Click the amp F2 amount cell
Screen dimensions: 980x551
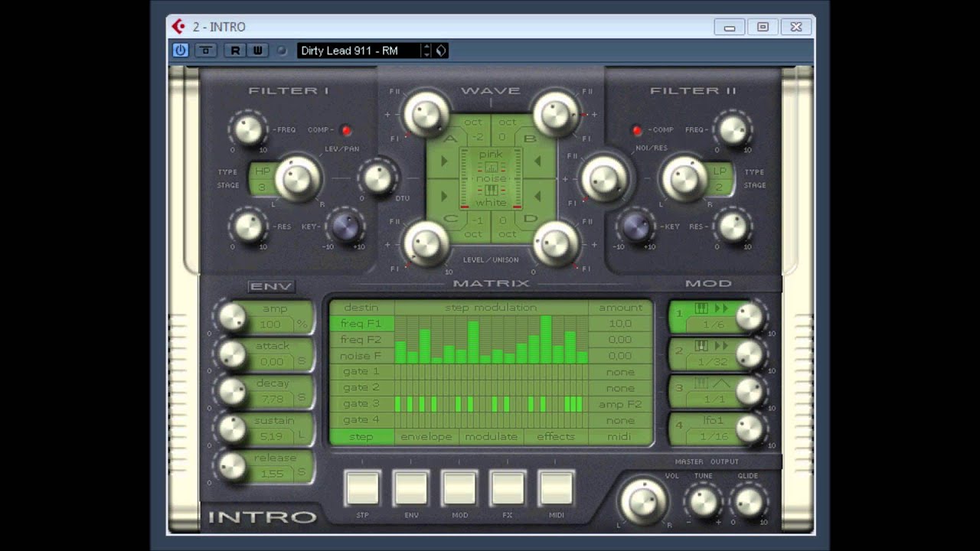620,404
